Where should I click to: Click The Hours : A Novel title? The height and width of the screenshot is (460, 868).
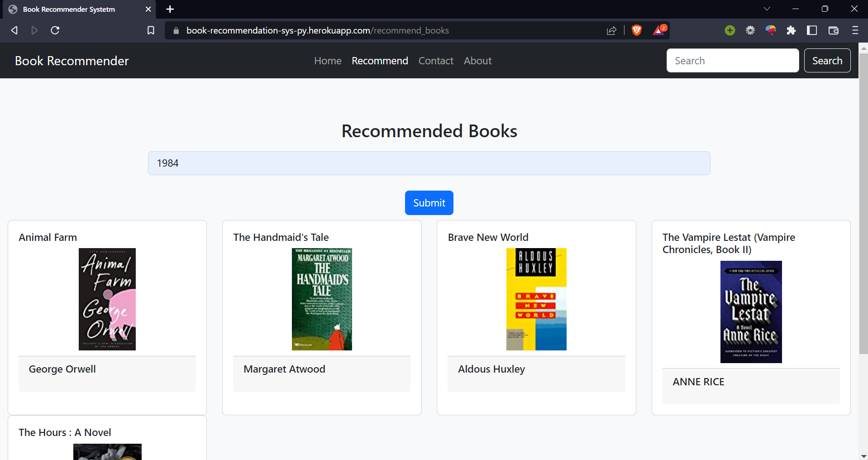pos(65,432)
